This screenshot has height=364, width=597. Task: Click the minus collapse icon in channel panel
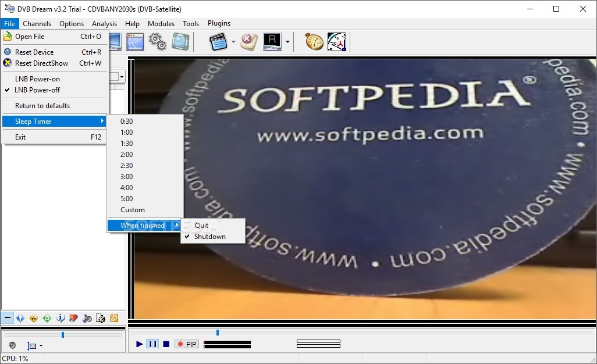tap(7, 317)
